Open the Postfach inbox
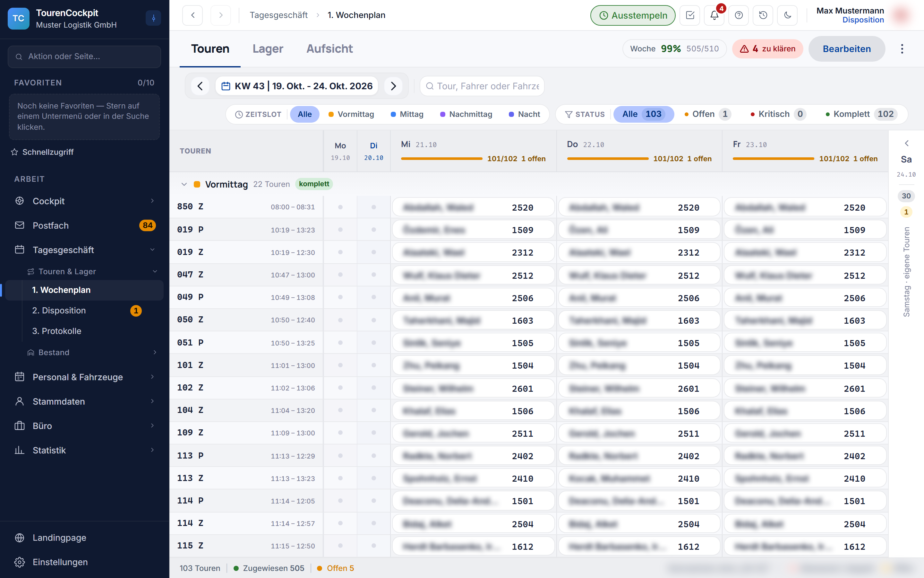The height and width of the screenshot is (578, 924). (84, 225)
